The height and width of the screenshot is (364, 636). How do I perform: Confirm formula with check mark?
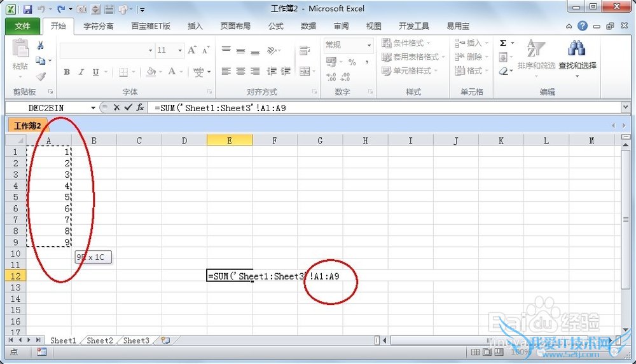[x=128, y=107]
